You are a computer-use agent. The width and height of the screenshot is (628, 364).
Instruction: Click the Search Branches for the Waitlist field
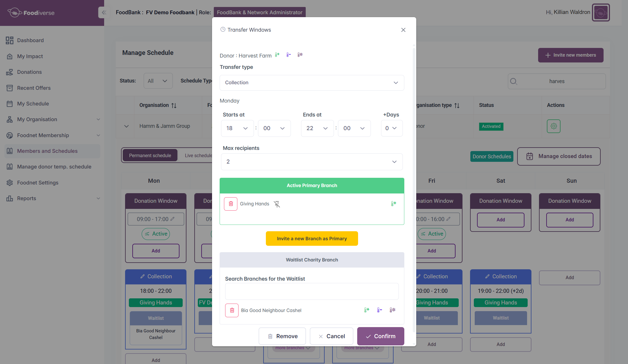312,291
